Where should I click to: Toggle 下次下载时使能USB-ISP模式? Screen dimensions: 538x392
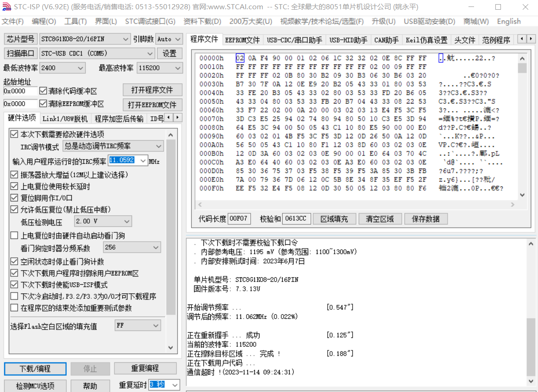14,285
